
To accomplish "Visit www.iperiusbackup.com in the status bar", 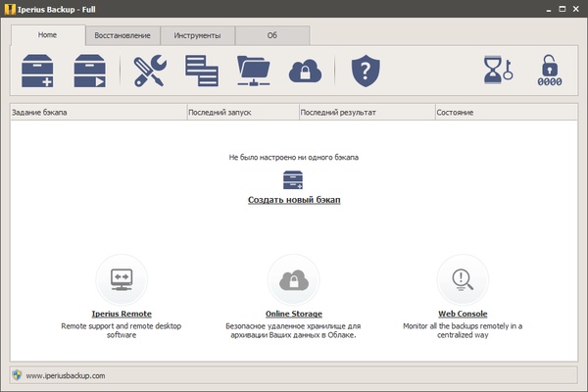I will click(x=65, y=375).
